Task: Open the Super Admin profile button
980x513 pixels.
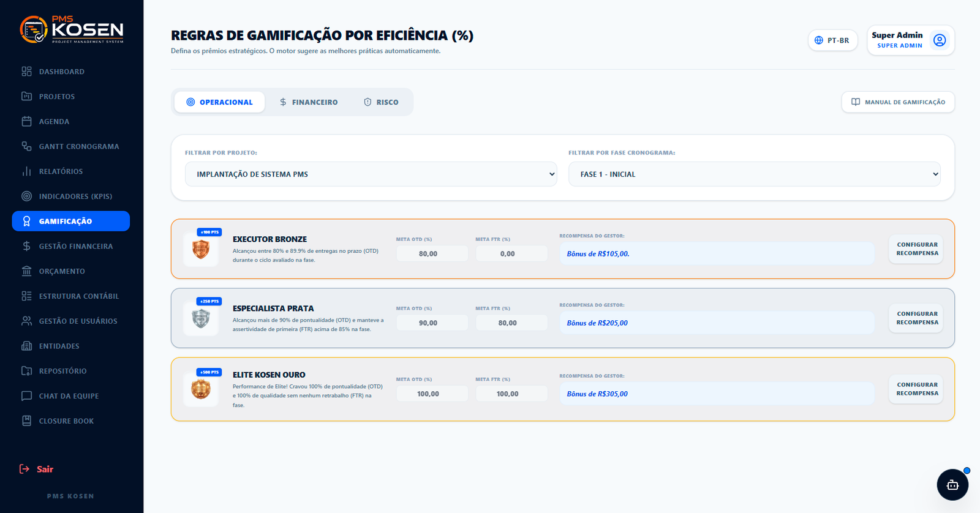Action: tap(910, 40)
